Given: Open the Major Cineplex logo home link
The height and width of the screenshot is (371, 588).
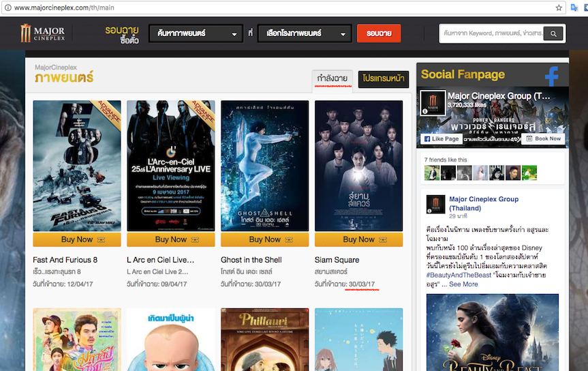Looking at the screenshot, I should click(43, 33).
